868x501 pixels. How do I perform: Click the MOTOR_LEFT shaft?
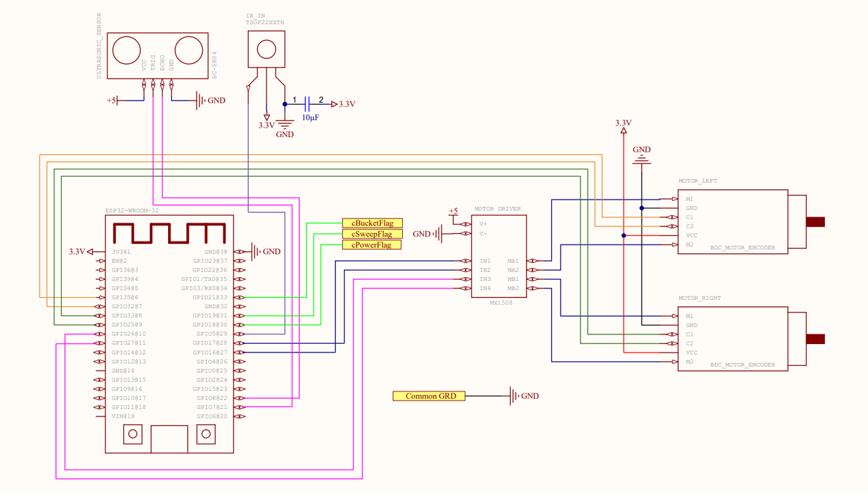816,222
